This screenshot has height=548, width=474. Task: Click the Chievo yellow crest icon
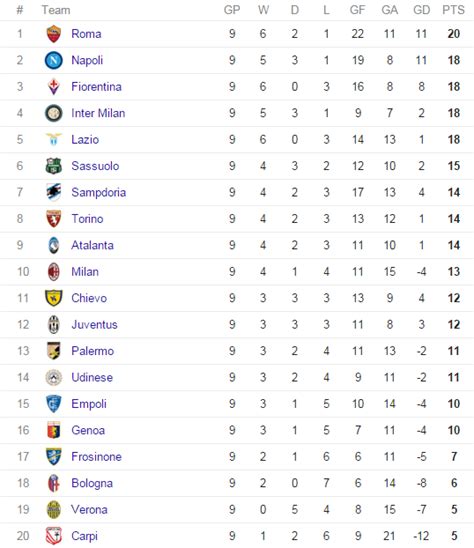click(53, 298)
